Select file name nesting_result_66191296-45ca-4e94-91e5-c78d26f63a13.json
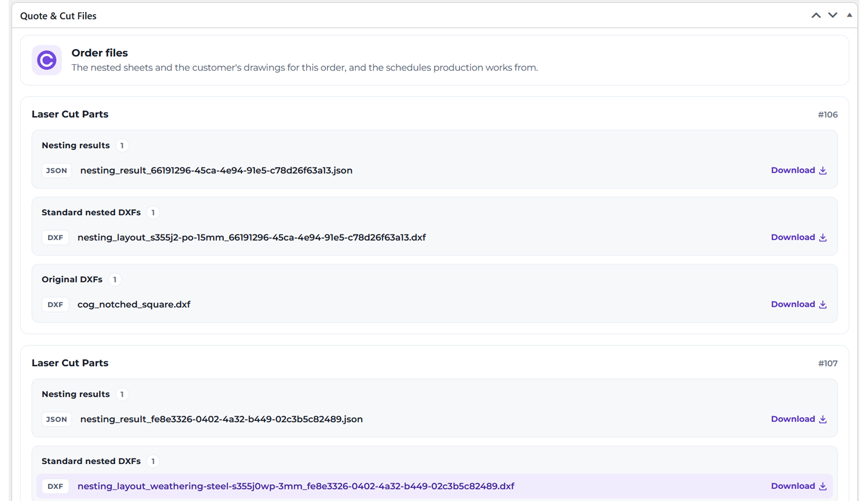The height and width of the screenshot is (501, 868). tap(216, 171)
